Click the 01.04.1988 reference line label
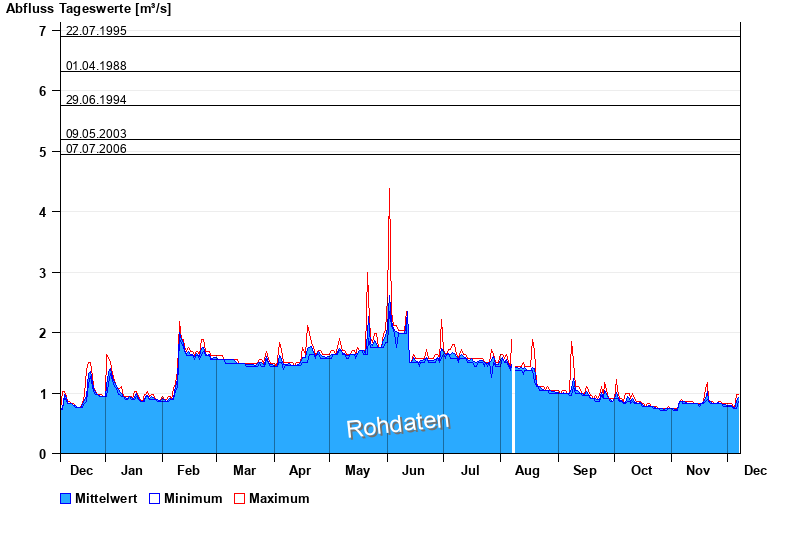This screenshot has width=800, height=550. 96,66
